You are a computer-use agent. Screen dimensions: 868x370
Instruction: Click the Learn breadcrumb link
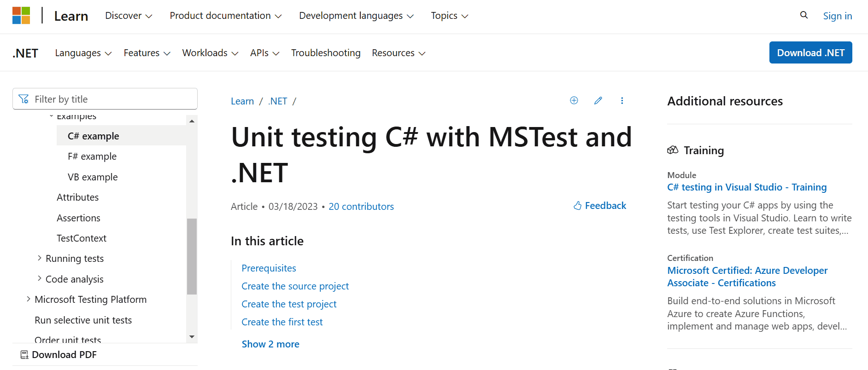click(242, 101)
